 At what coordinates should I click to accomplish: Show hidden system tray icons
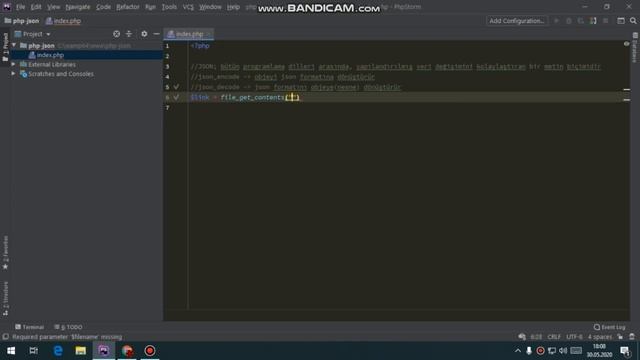(x=518, y=351)
